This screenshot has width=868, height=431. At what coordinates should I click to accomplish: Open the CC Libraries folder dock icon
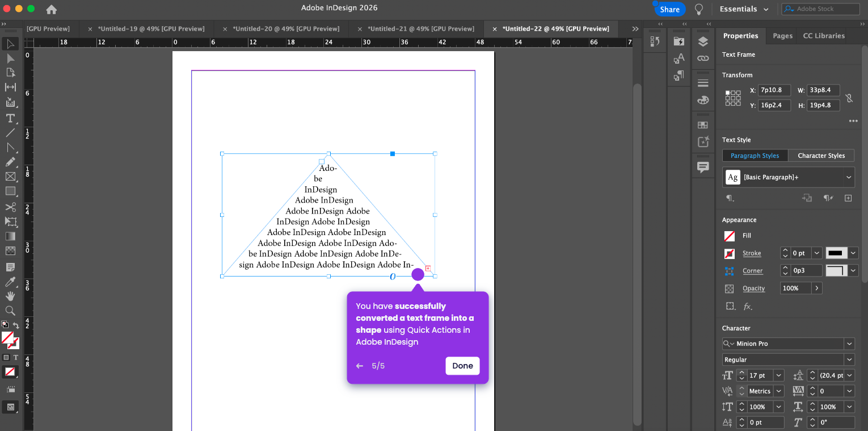click(x=679, y=41)
